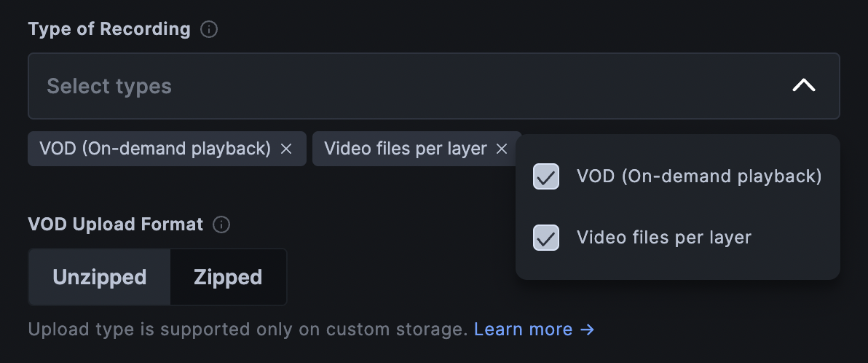868x363 pixels.
Task: Click the Type of Recording heading label
Action: (109, 30)
